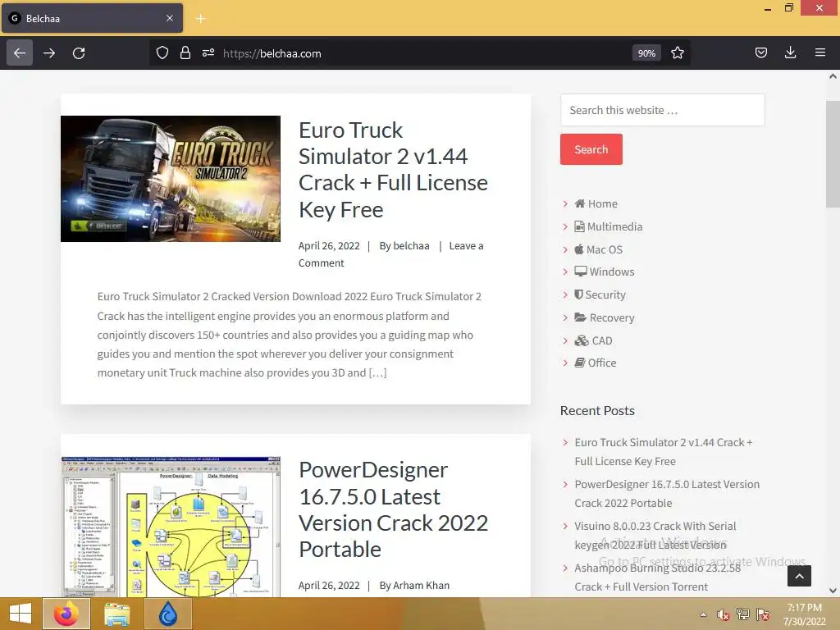This screenshot has height=630, width=840.
Task: Open the Recovery category
Action: pyautogui.click(x=612, y=317)
